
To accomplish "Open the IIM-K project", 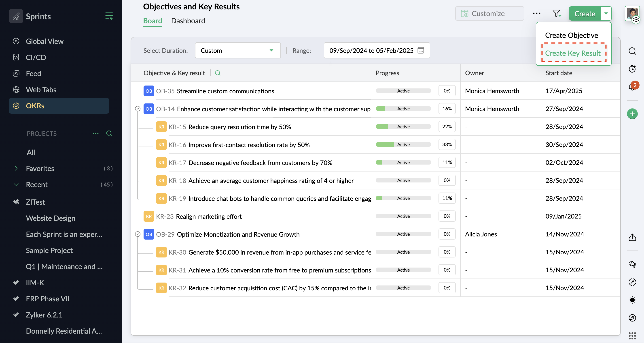I will click(x=35, y=283).
